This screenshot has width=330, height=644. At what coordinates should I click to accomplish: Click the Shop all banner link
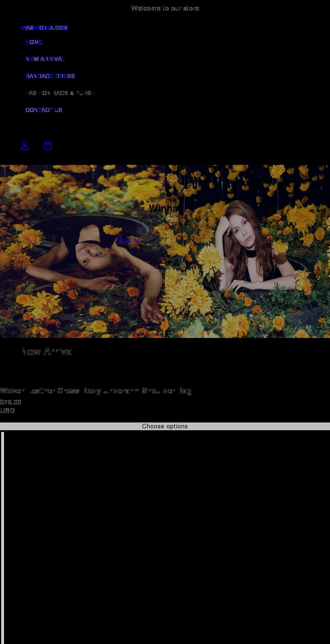coord(128,240)
